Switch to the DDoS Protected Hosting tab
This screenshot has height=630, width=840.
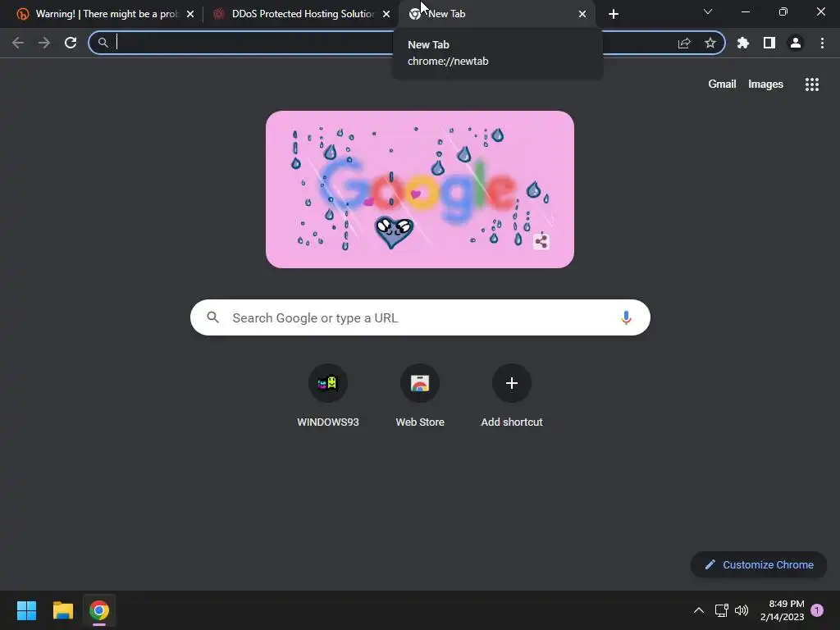(x=303, y=14)
